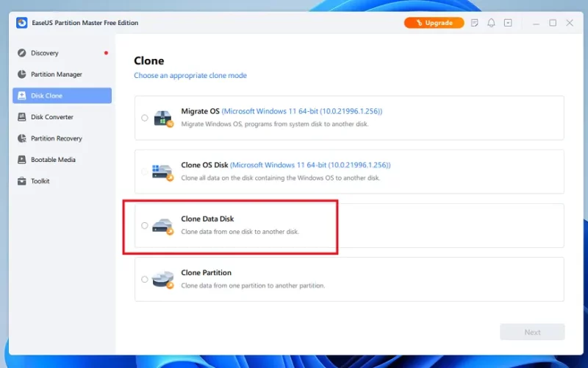Close the EaseUS Partition Master window
Viewport: 588px width, 368px height.
click(570, 23)
